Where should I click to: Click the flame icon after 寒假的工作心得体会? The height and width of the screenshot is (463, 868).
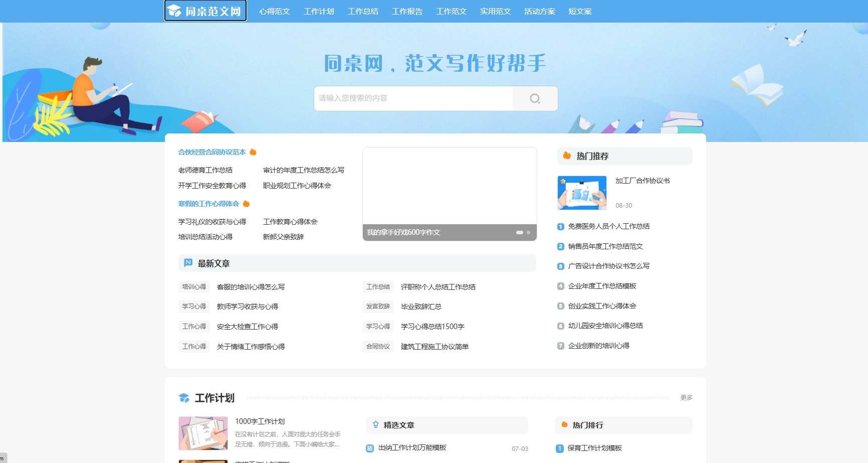pyautogui.click(x=245, y=204)
